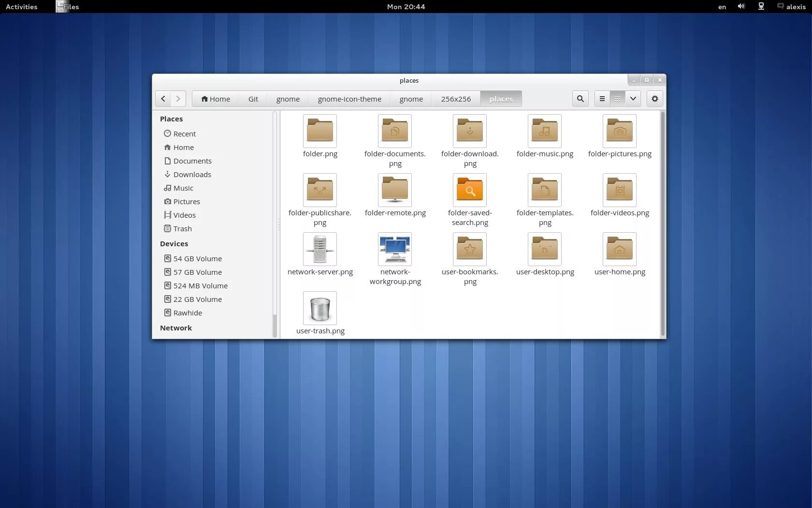Open the search icon in the toolbar
Viewport: 812px width, 508px height.
coord(580,99)
